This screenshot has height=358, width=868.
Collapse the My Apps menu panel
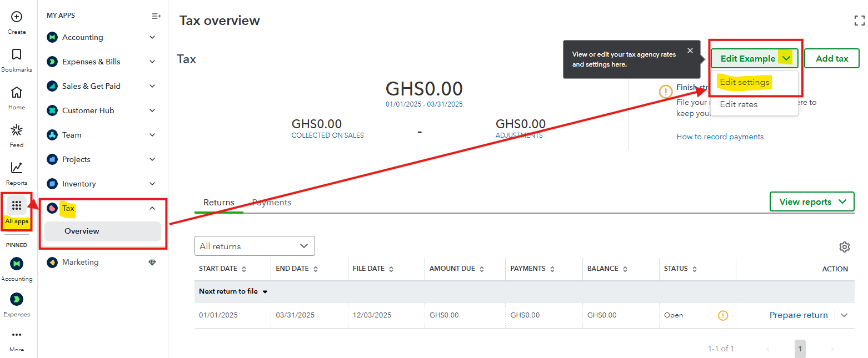click(x=156, y=16)
